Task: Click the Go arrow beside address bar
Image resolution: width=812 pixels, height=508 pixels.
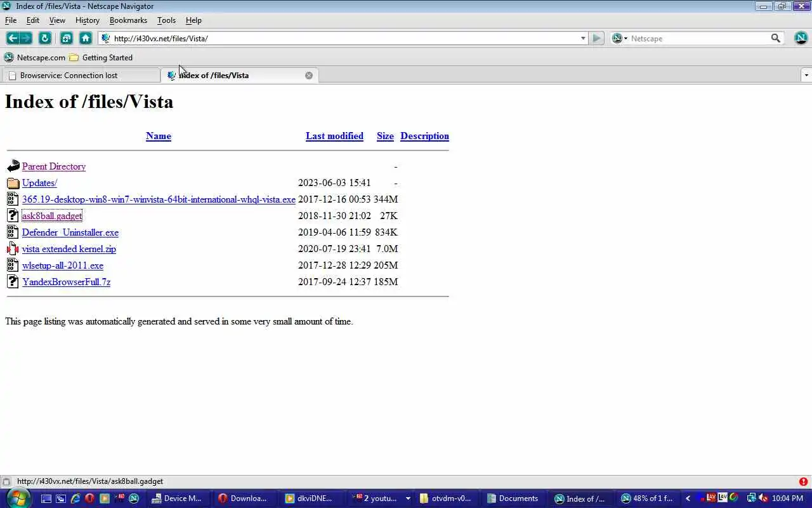Action: click(596, 38)
